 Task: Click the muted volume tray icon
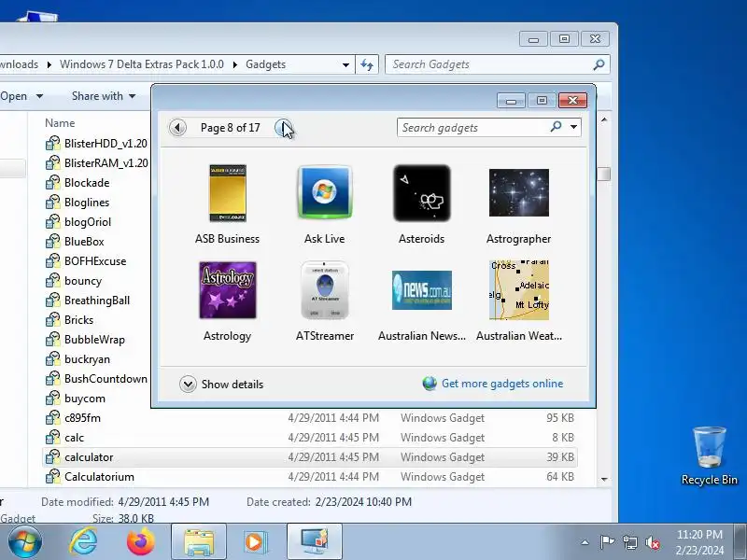click(x=653, y=542)
